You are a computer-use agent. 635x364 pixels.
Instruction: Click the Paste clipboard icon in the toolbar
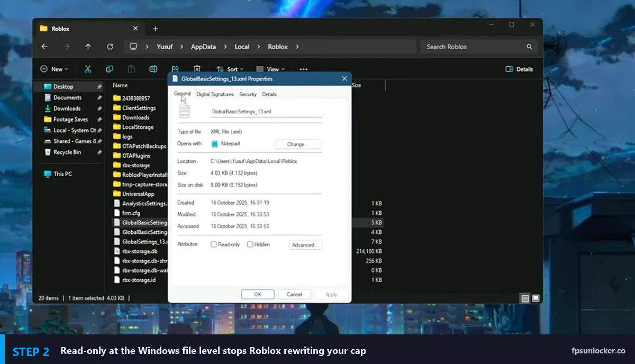point(131,69)
